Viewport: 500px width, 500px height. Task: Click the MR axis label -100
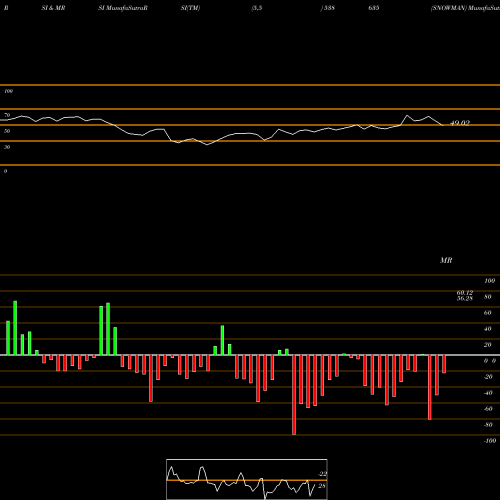490,441
